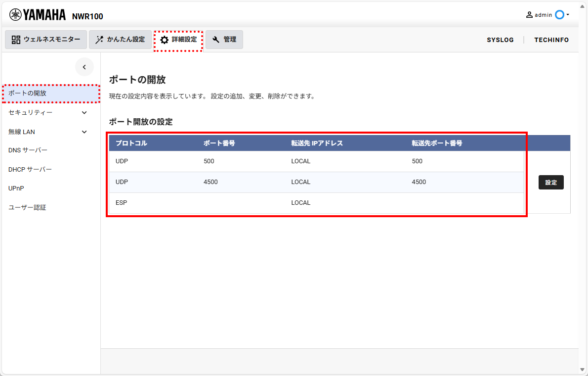Open ユーザー認証 in the sidebar
Image resolution: width=588 pixels, height=376 pixels.
click(27, 207)
